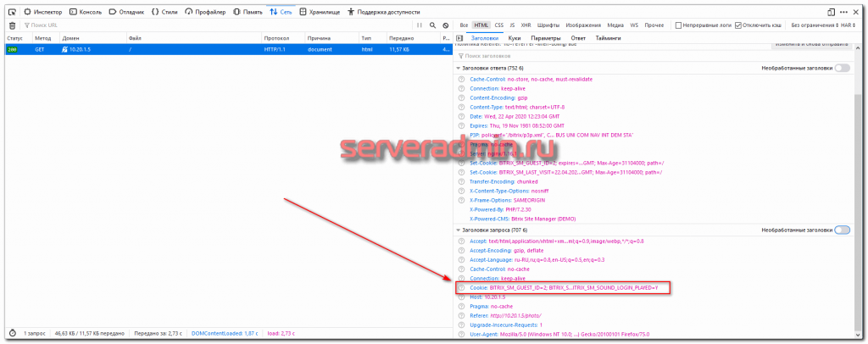Viewport: 868px width, 344px height.
Task: Uncheck the Отключить кэш checkbox
Action: pos(737,25)
